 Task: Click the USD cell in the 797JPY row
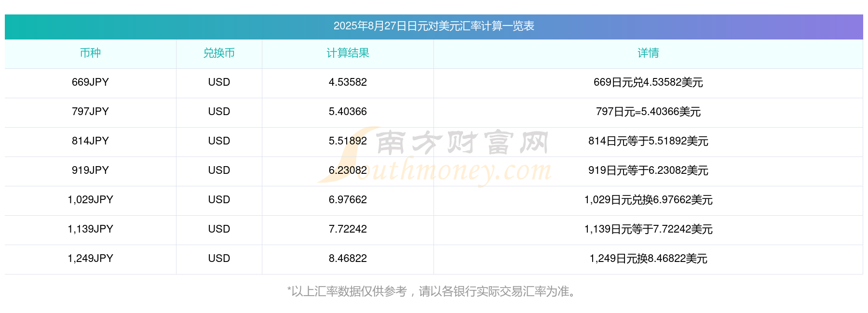click(x=219, y=112)
